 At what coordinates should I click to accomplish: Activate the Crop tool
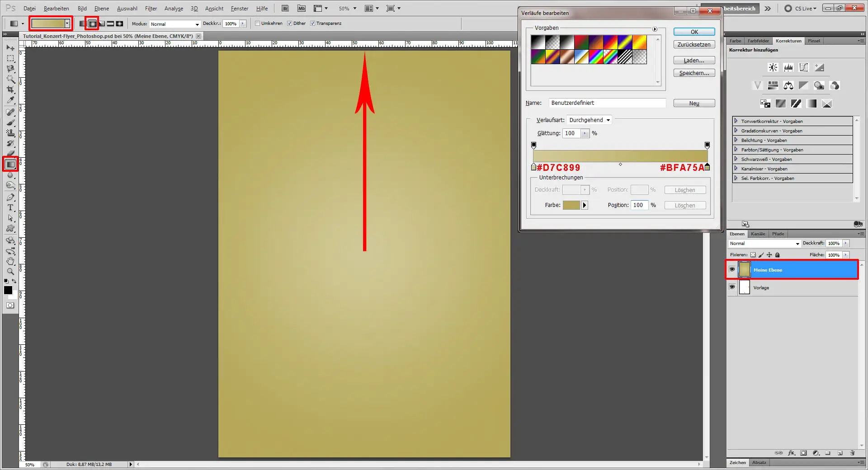[x=10, y=89]
